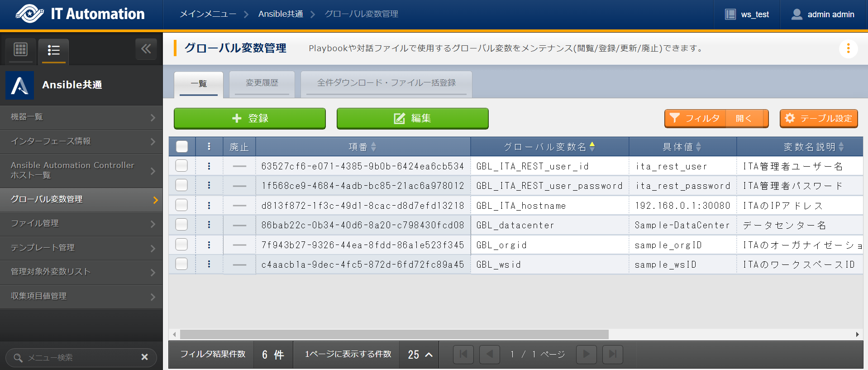The height and width of the screenshot is (370, 868).
Task: Collapse the sidebar with double-chevron icon
Action: click(146, 49)
